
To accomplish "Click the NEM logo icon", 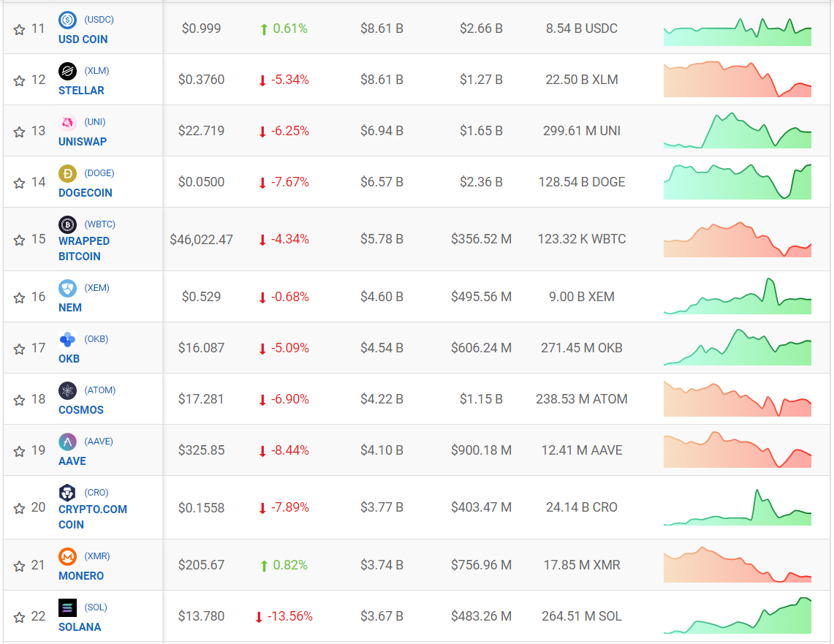I will pyautogui.click(x=67, y=288).
